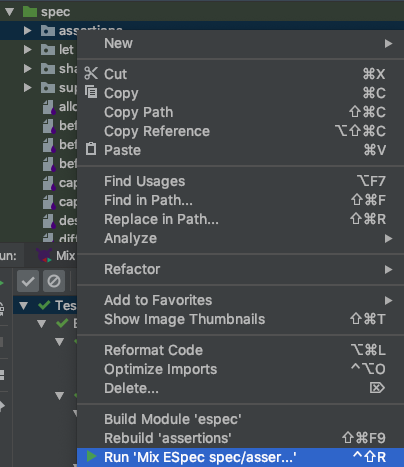The height and width of the screenshot is (467, 404).
Task: Toggle Show Ignored circle-slash button
Action: point(54,281)
